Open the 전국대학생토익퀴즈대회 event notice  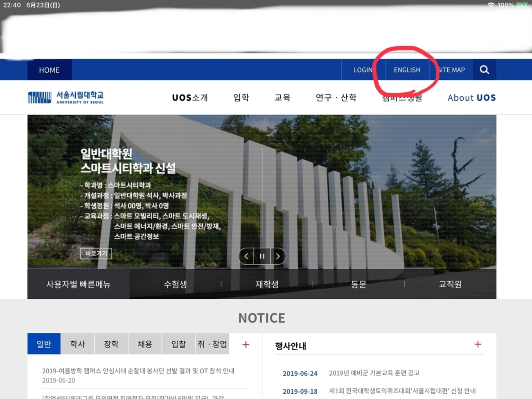click(402, 391)
